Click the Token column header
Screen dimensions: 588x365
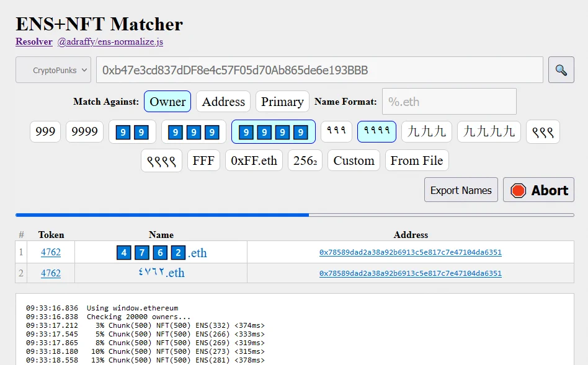pyautogui.click(x=51, y=235)
